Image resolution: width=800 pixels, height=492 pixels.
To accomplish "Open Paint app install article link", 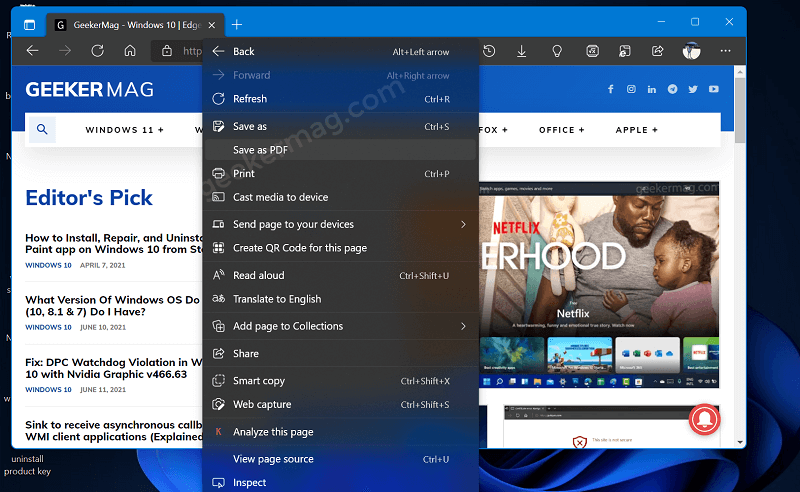I will coord(114,243).
